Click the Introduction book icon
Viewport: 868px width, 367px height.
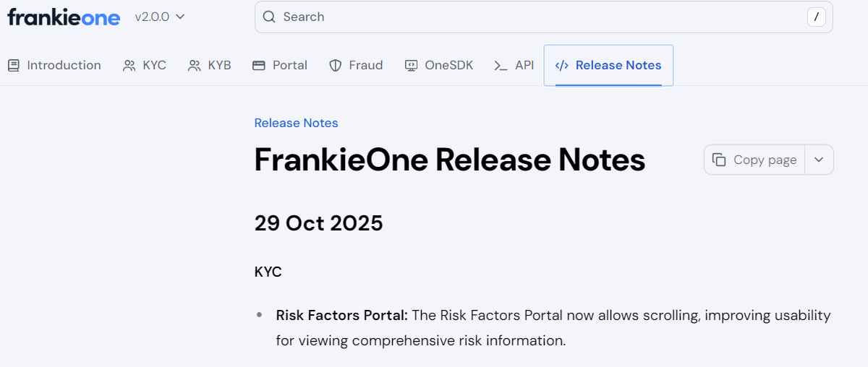coord(14,66)
